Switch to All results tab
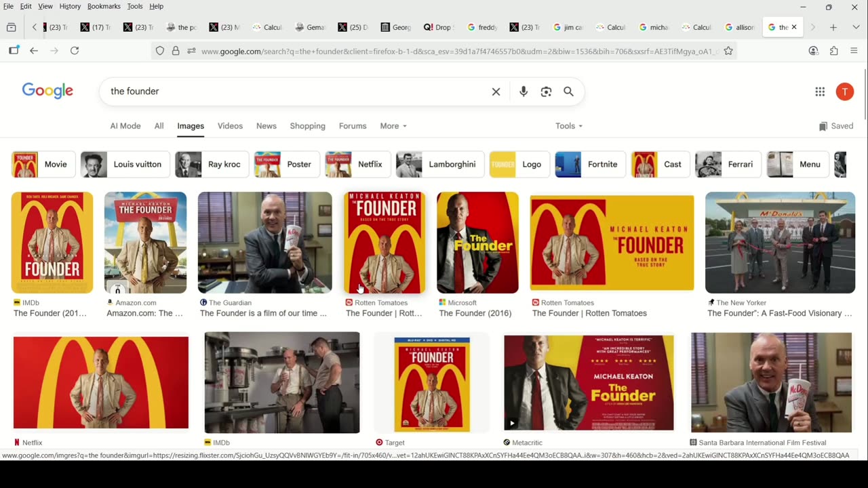This screenshot has height=488, width=868. tap(159, 126)
